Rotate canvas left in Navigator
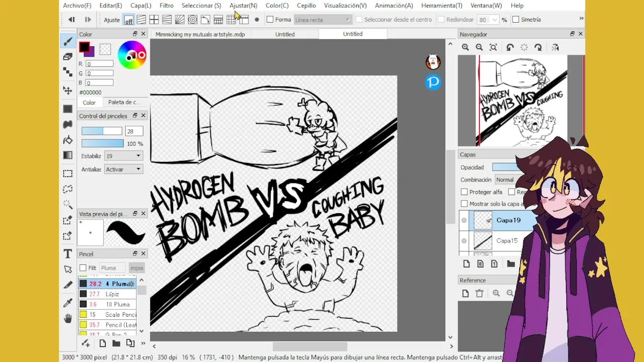The image size is (644, 362). click(510, 47)
